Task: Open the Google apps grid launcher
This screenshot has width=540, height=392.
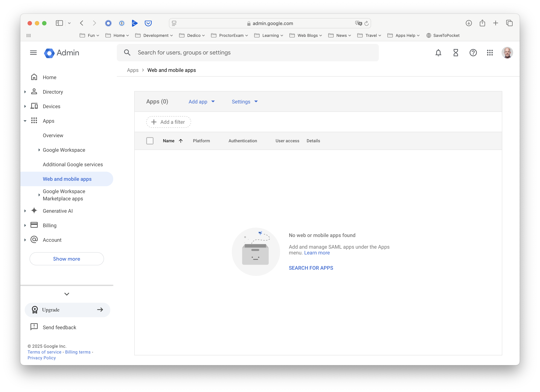Action: (x=490, y=53)
